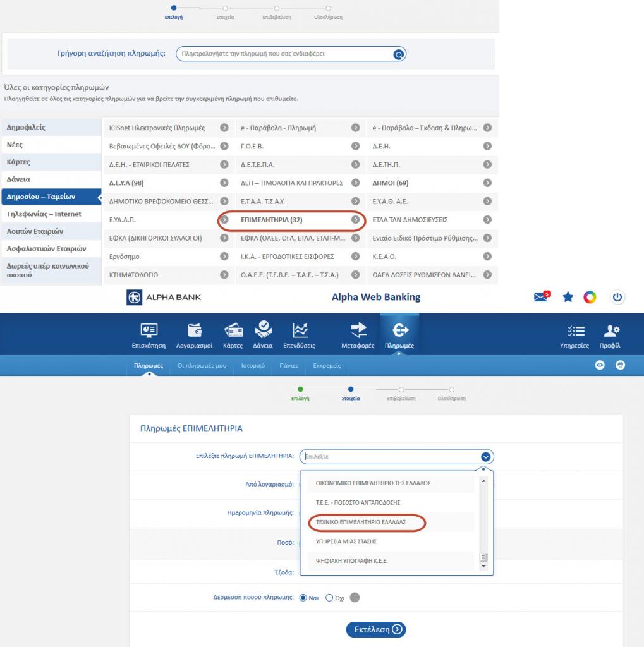Image resolution: width=644 pixels, height=647 pixels.
Task: Select Δημοσίου – Ταμείων category tab
Action: click(x=51, y=197)
